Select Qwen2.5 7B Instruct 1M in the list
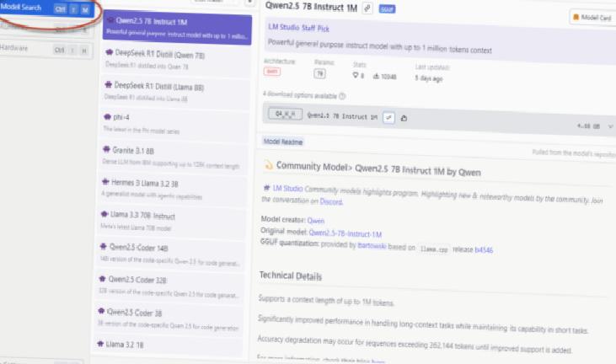The height and width of the screenshot is (364, 616). [177, 28]
